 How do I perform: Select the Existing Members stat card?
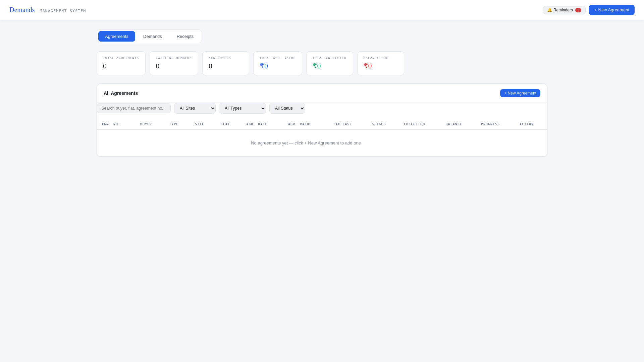(x=174, y=63)
